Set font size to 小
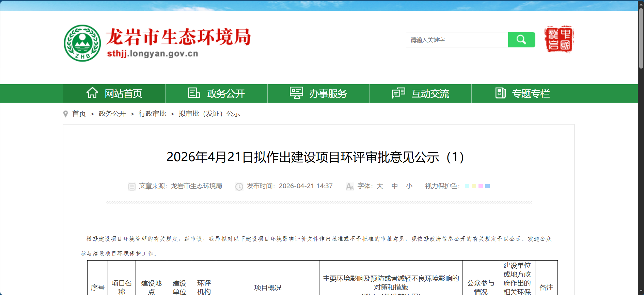Image resolution: width=644 pixels, height=295 pixels. click(x=409, y=186)
